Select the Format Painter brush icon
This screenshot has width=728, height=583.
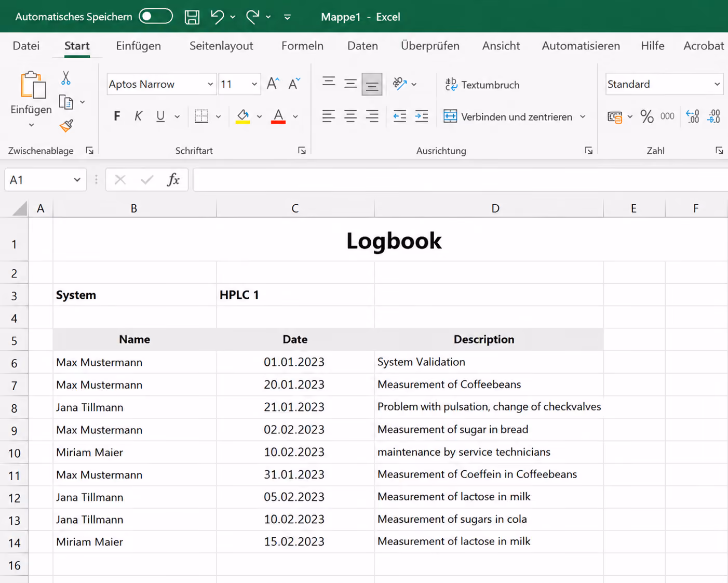point(66,125)
